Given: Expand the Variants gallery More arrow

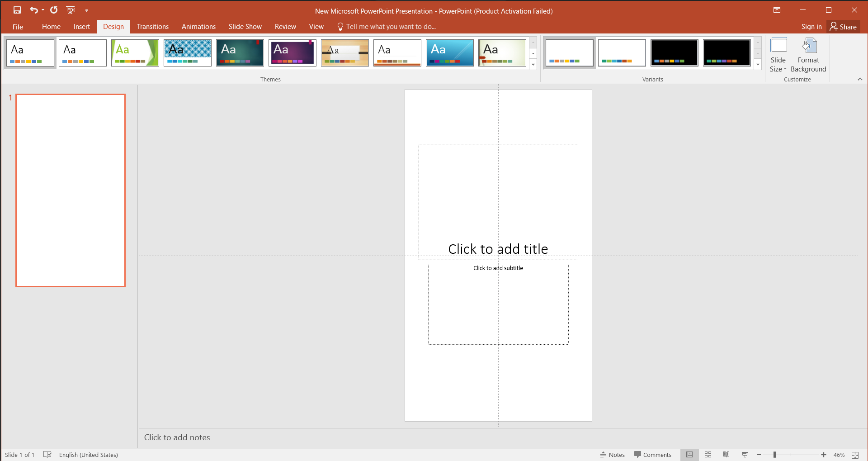Looking at the screenshot, I should click(758, 64).
